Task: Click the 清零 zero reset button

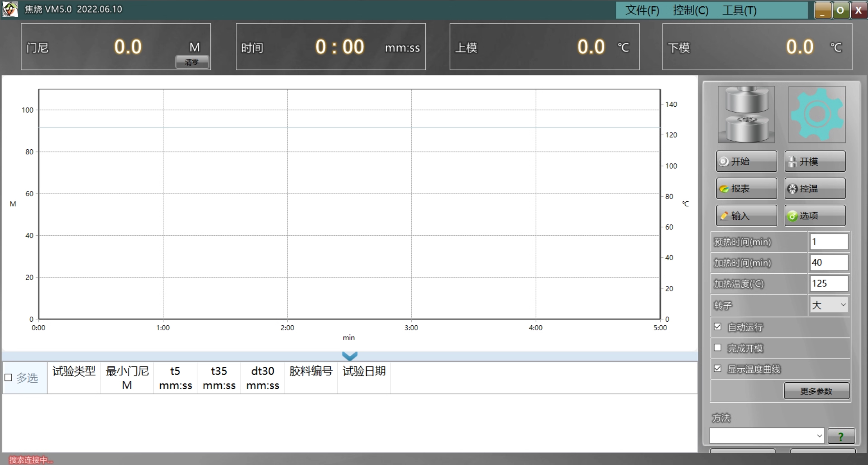Action: tap(192, 62)
